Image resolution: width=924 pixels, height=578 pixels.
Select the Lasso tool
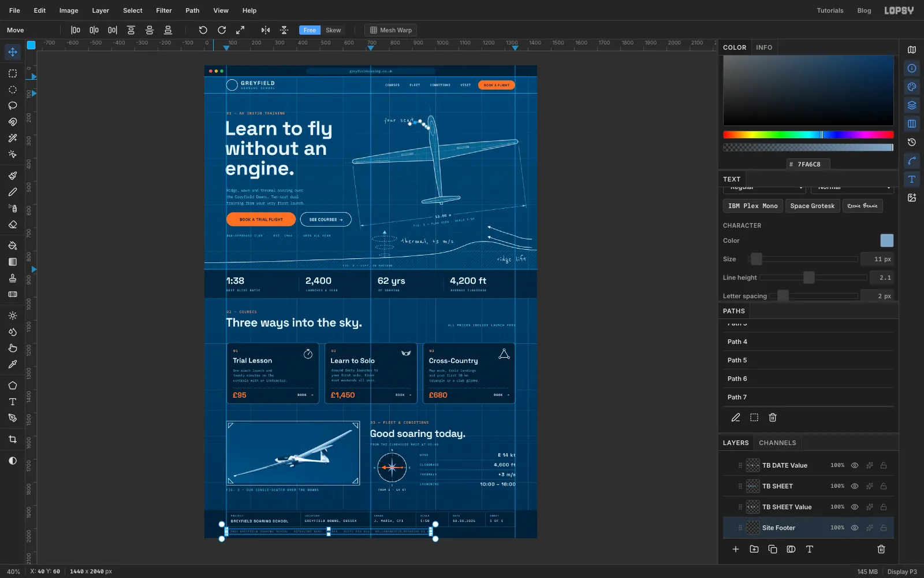pos(13,106)
